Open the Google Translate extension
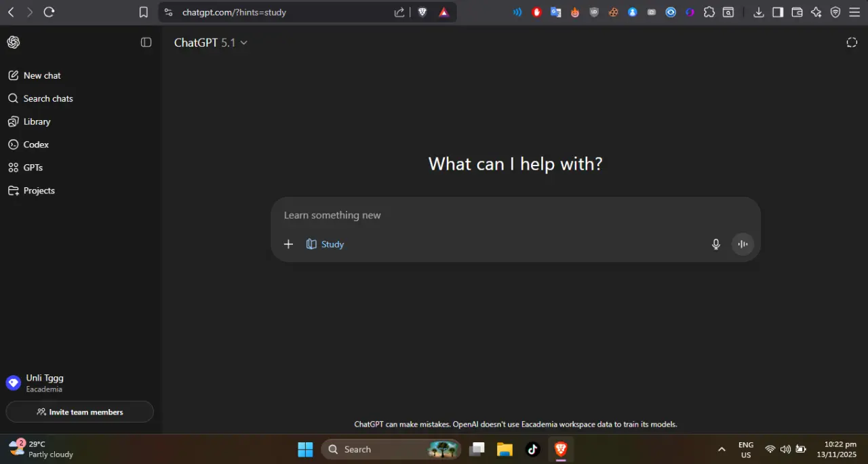This screenshot has width=868, height=464. click(x=556, y=12)
